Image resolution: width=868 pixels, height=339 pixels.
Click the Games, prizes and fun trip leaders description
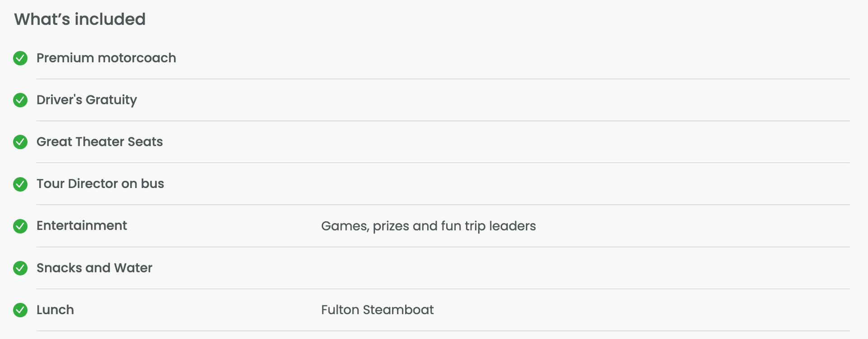429,226
